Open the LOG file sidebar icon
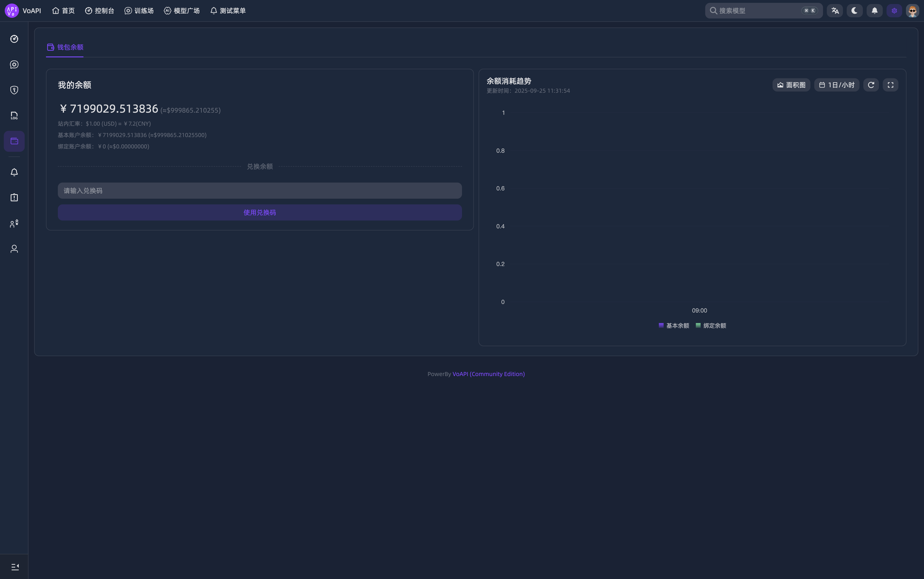 tap(14, 116)
